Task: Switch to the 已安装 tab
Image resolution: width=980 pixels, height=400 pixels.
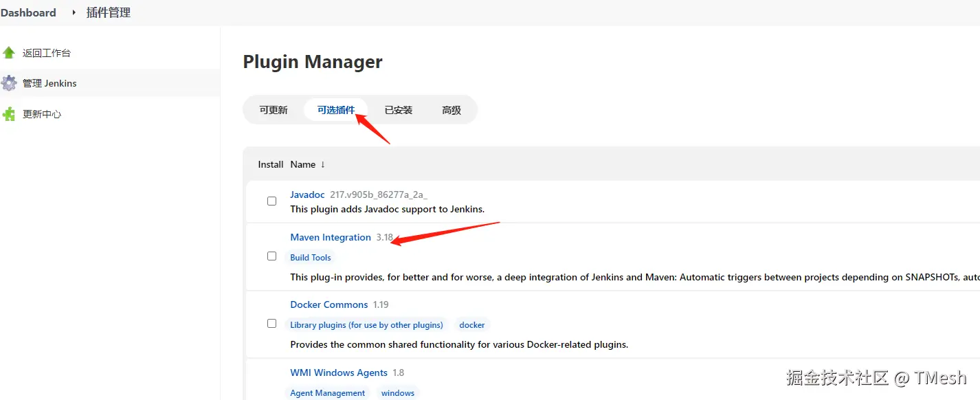Action: [399, 110]
